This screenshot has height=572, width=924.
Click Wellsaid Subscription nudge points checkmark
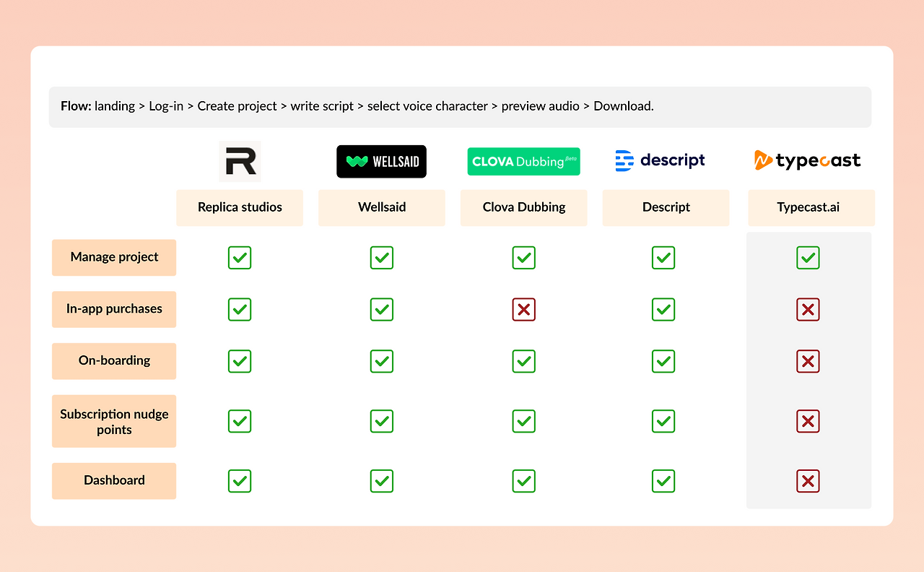[x=382, y=421]
